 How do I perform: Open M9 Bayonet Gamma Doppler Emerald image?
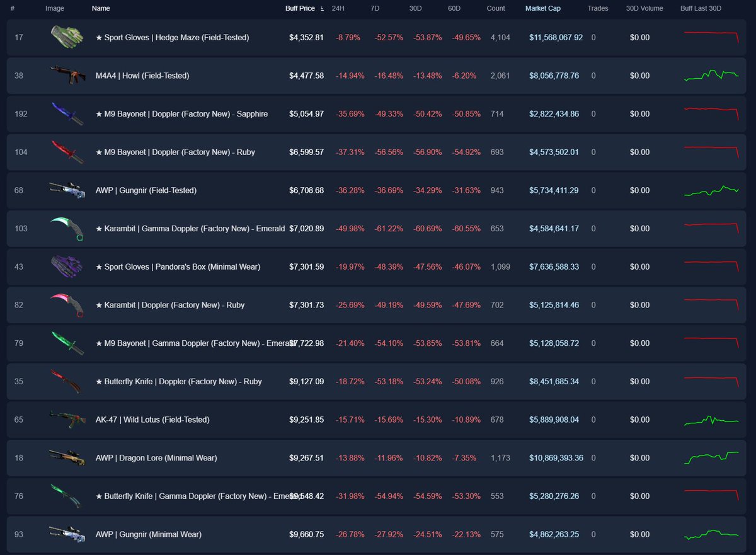pos(67,343)
